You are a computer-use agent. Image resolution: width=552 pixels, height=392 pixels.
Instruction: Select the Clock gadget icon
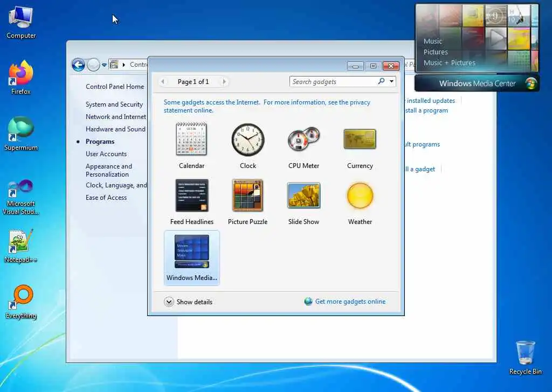[248, 139]
